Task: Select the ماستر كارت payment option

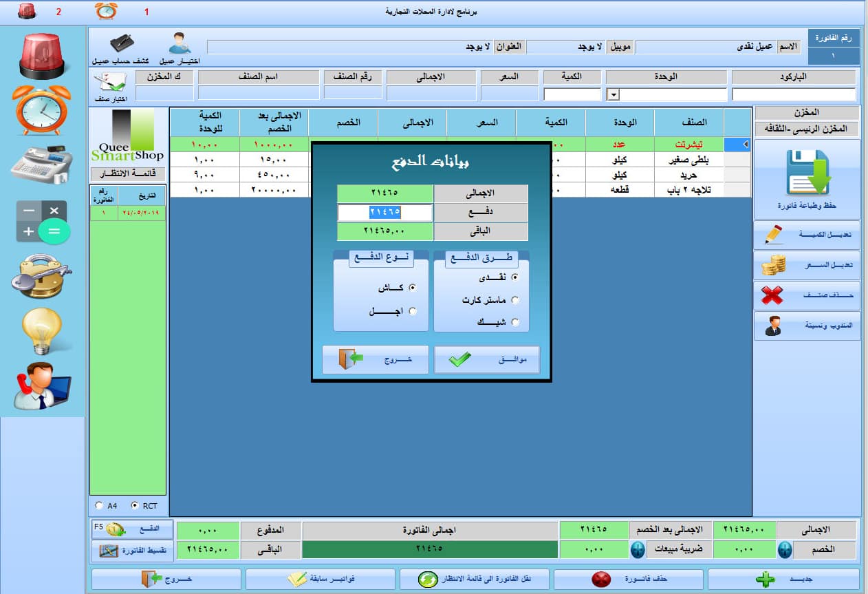Action: click(515, 300)
